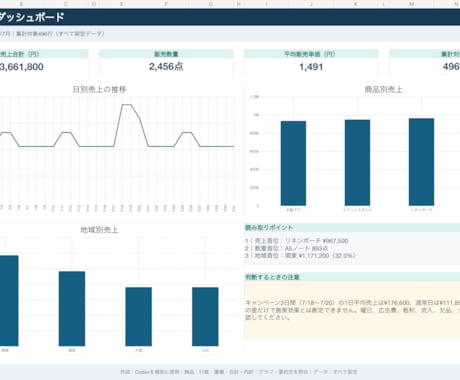The image size is (460, 380).
Task: Select the 平均販売単価（円） card header
Action: pyautogui.click(x=311, y=54)
